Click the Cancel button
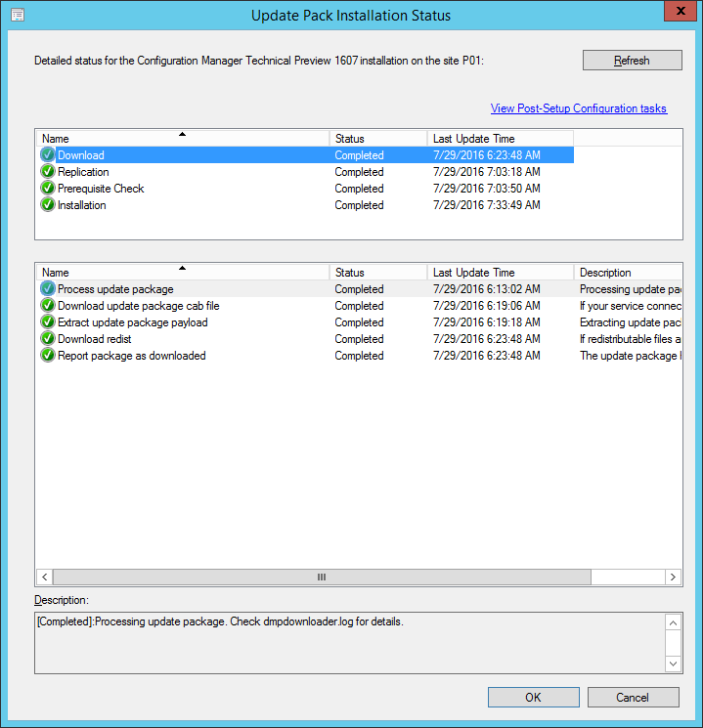 pos(633,698)
